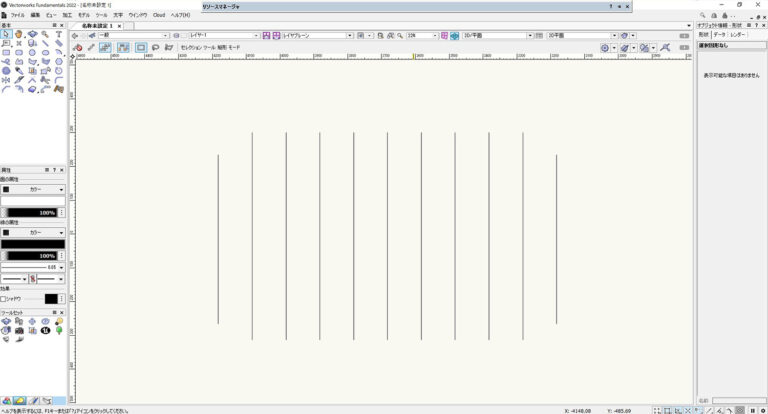Toggle the シャドウ (shadow) checkbox
The width and height of the screenshot is (768, 414).
(x=4, y=299)
